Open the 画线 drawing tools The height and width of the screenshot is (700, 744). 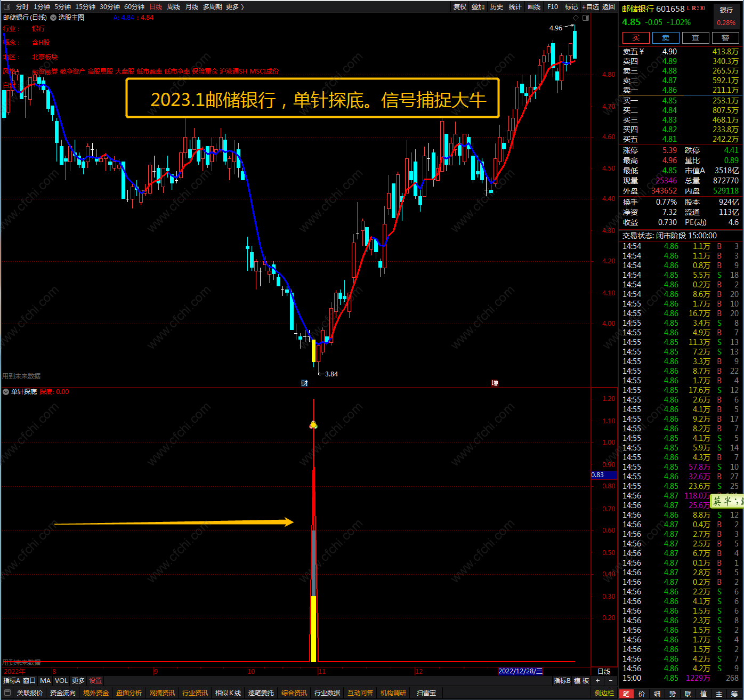coord(534,7)
